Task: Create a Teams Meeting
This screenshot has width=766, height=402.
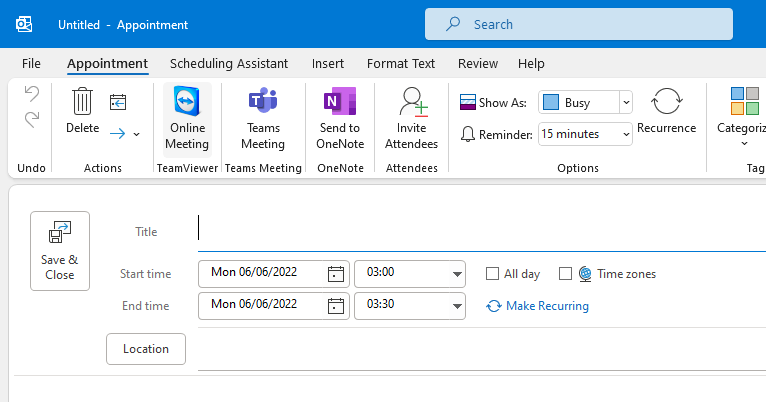Action: tap(263, 117)
